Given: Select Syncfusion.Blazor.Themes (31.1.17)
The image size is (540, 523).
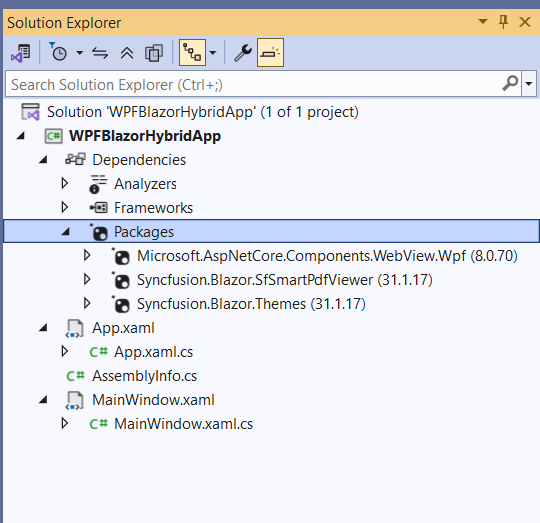Looking at the screenshot, I should [251, 304].
